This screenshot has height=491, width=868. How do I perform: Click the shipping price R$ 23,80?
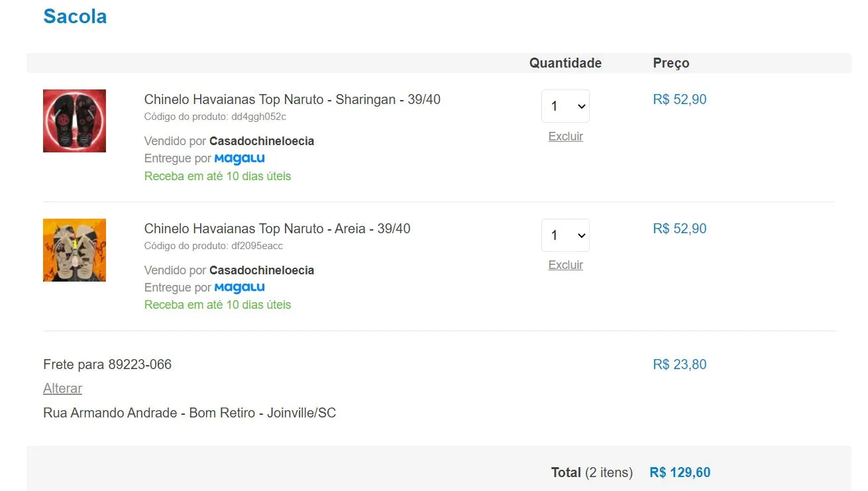(679, 364)
